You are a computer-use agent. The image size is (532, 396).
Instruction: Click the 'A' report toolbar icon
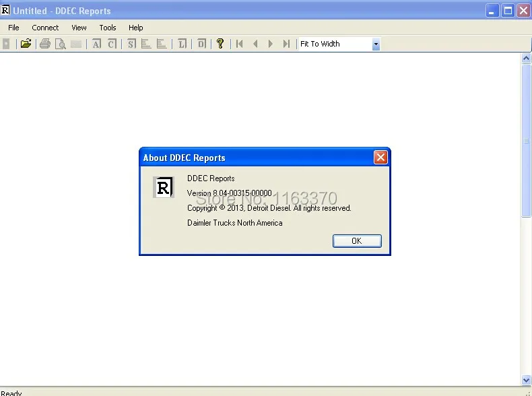(x=97, y=44)
